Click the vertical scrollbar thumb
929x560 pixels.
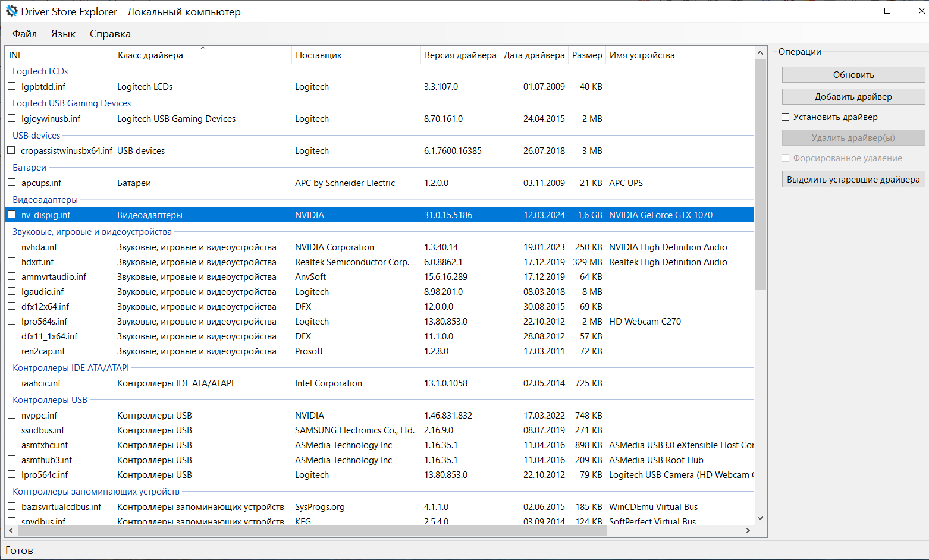[x=760, y=174]
